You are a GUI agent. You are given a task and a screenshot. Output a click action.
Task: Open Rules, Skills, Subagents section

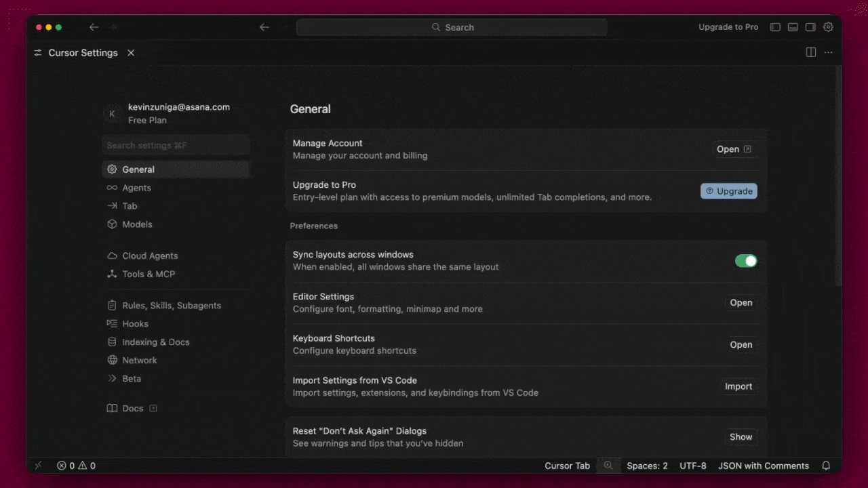click(176, 306)
